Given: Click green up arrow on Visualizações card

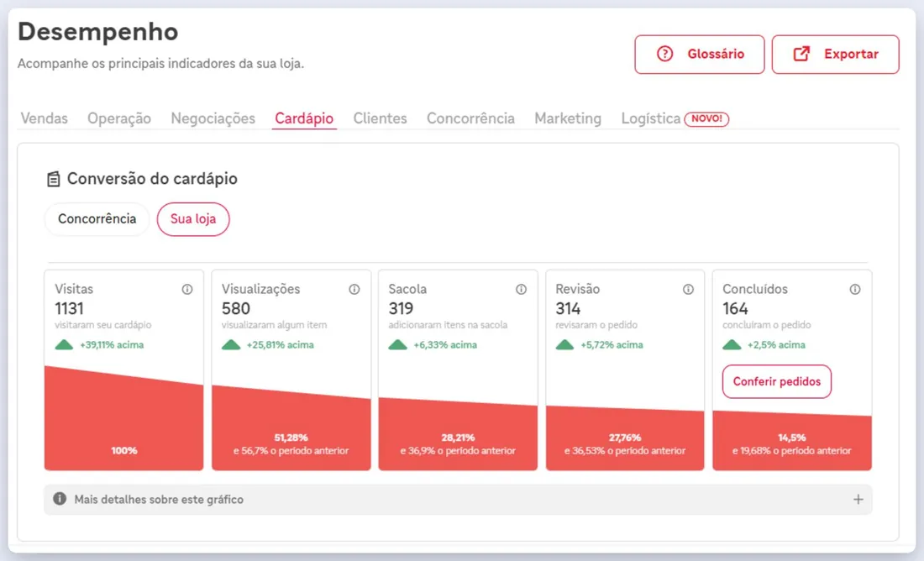Looking at the screenshot, I should pos(231,344).
